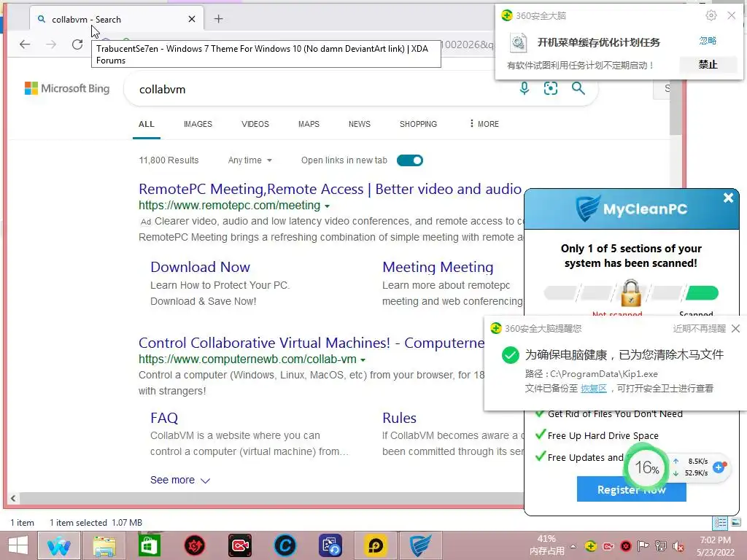Click the MyCleanPC padlock icon
Screen dimensions: 747x560
tap(631, 293)
